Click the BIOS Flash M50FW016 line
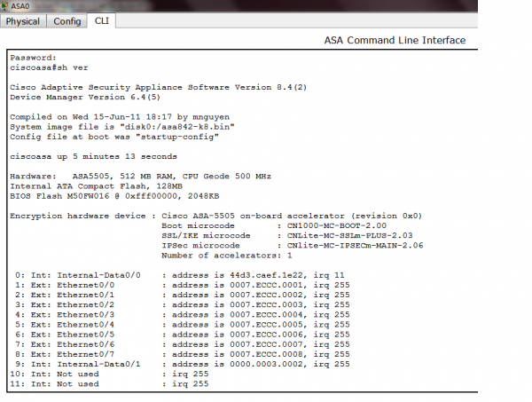This screenshot has height=402, width=532. click(114, 196)
